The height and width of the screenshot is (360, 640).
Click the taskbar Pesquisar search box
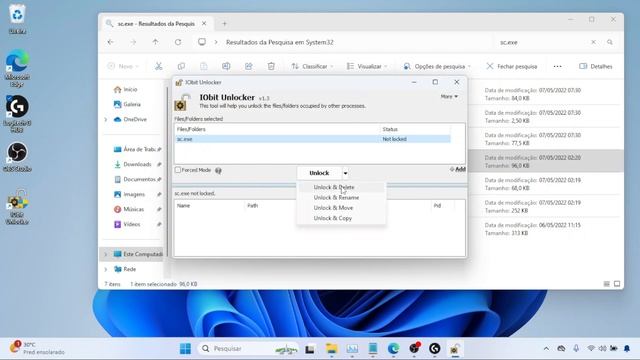coord(249,349)
